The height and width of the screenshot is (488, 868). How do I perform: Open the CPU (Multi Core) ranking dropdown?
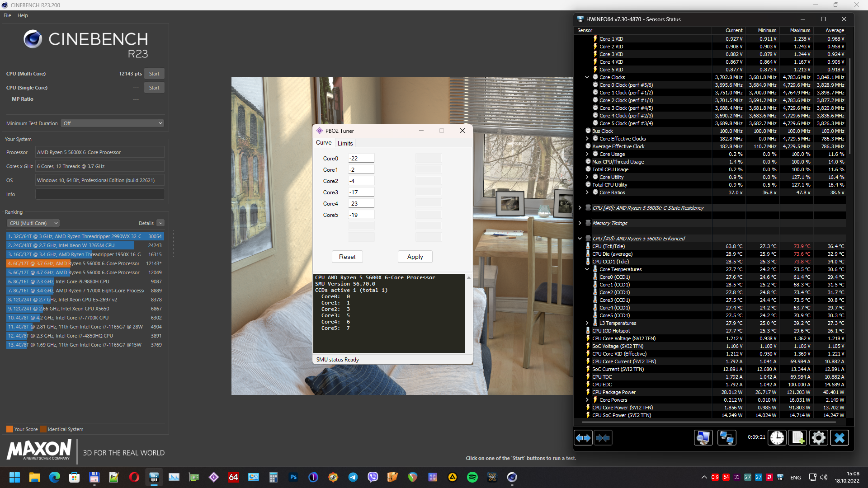click(33, 223)
